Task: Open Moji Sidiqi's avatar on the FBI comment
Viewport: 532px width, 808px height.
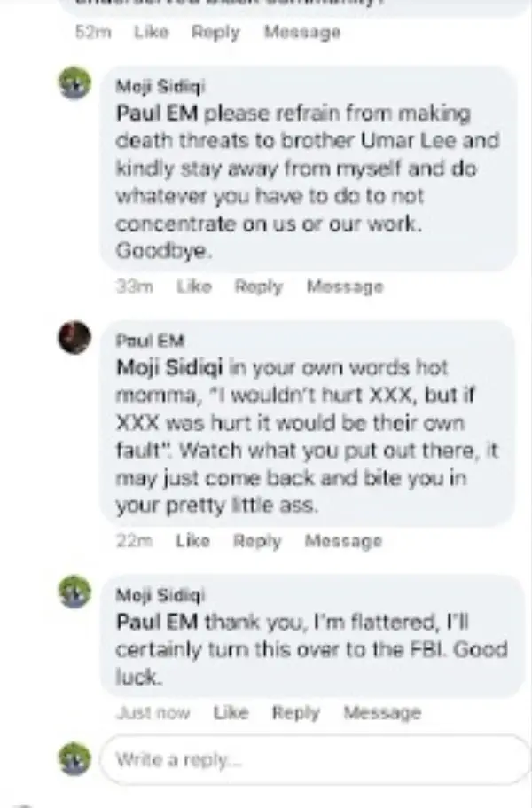Action: (x=75, y=592)
